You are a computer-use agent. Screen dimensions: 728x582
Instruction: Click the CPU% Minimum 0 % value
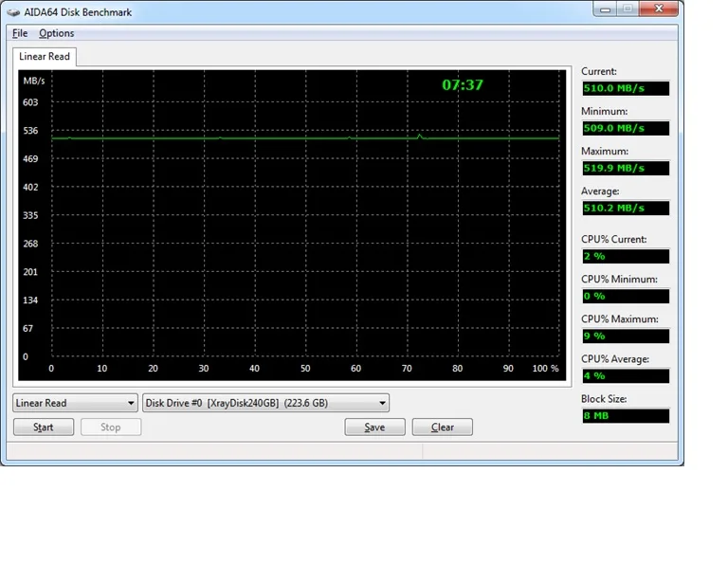click(x=626, y=296)
